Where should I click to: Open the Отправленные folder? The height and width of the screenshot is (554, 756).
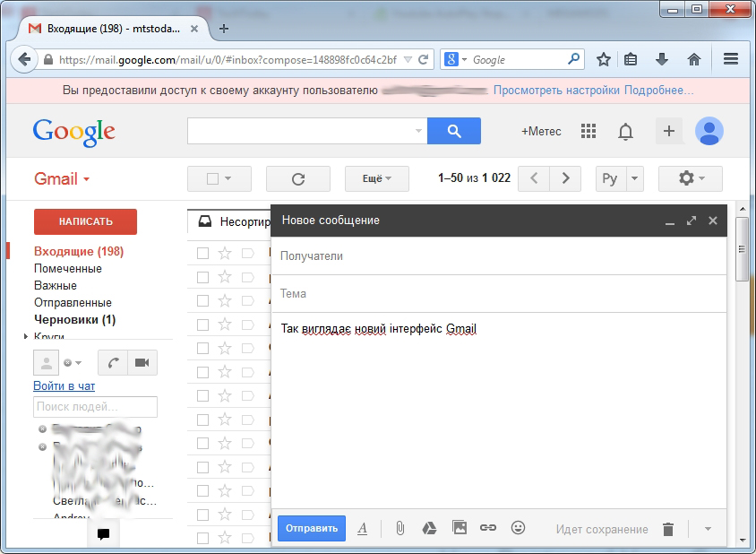pyautogui.click(x=73, y=303)
